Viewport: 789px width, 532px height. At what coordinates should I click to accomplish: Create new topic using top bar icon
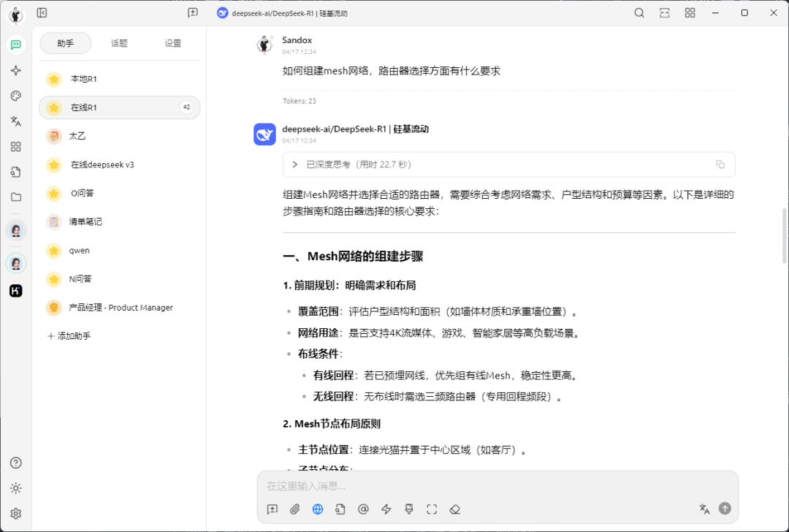click(x=193, y=13)
